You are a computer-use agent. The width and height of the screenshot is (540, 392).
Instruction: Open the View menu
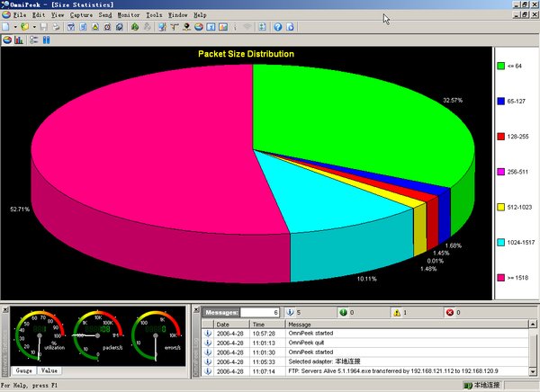(x=58, y=15)
